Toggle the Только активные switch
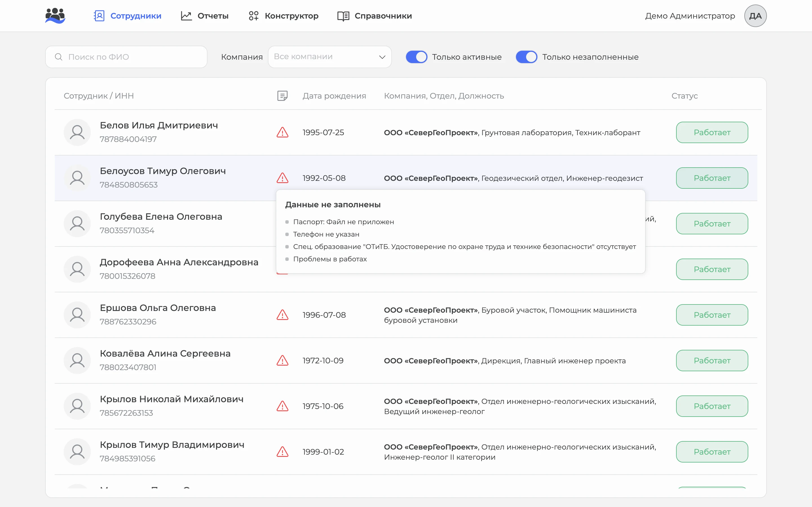812x507 pixels. pos(416,57)
